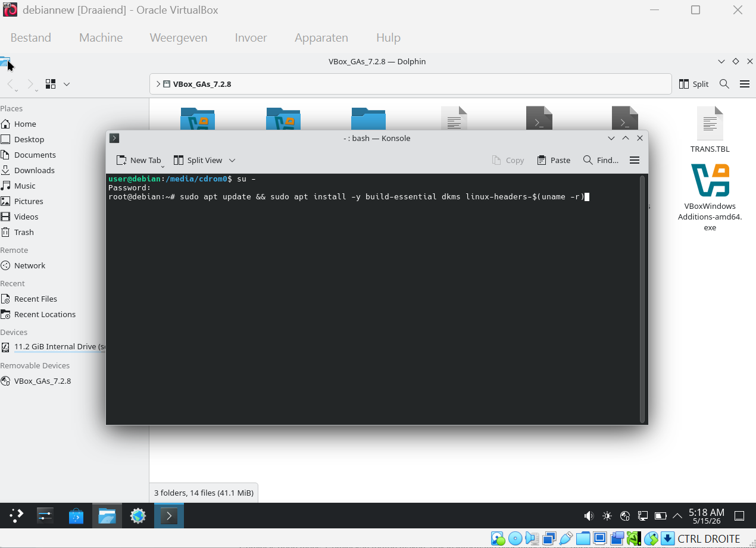Click Konsole terminal icon in title bar
756x548 pixels.
tap(114, 138)
